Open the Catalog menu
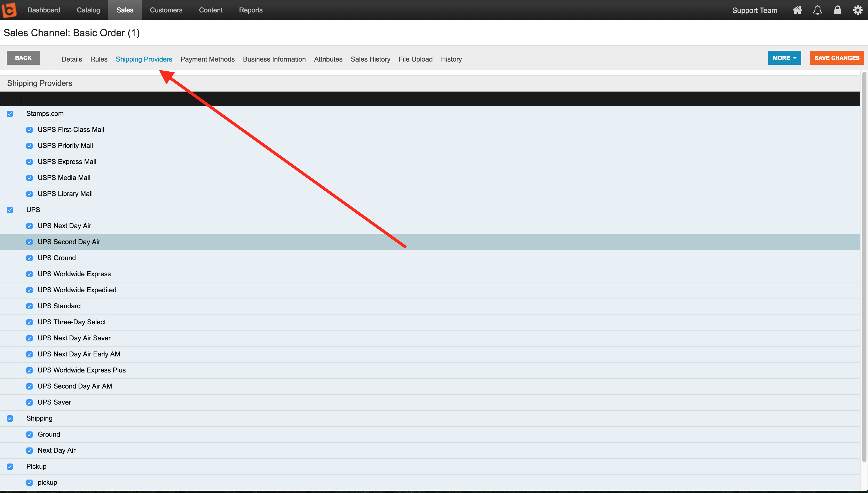 (x=88, y=10)
